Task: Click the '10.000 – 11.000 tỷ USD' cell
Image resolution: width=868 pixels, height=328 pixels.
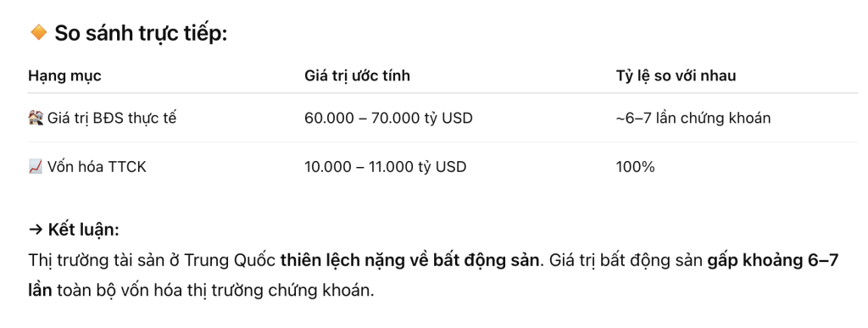Action: pyautogui.click(x=386, y=166)
